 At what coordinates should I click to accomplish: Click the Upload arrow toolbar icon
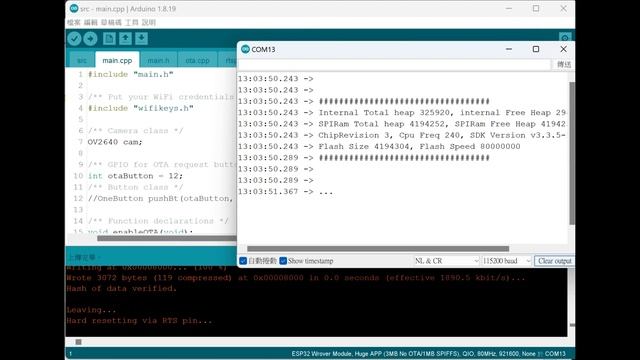click(x=91, y=39)
